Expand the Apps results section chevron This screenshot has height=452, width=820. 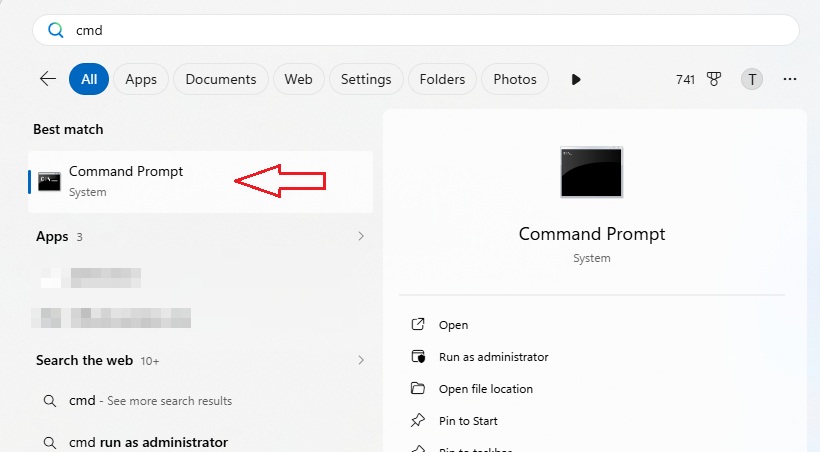[x=361, y=236]
